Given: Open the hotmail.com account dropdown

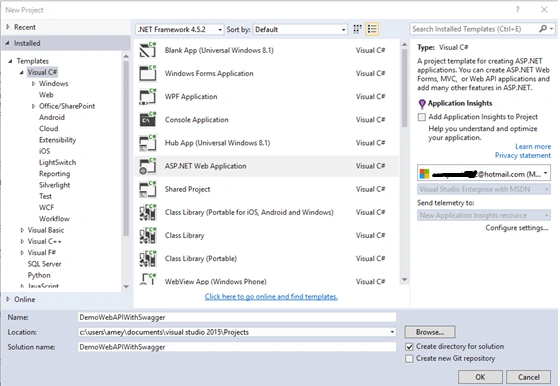Looking at the screenshot, I should pyautogui.click(x=484, y=174).
